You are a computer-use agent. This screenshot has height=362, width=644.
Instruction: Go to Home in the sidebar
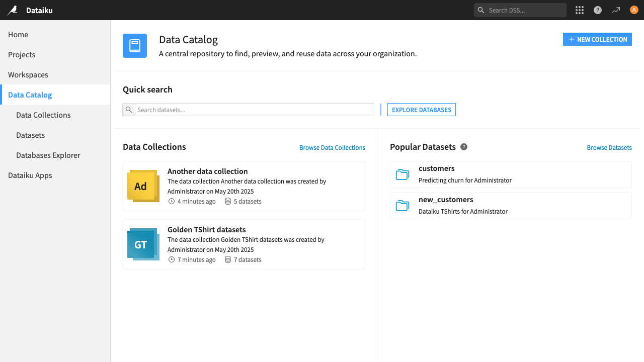pos(55,34)
